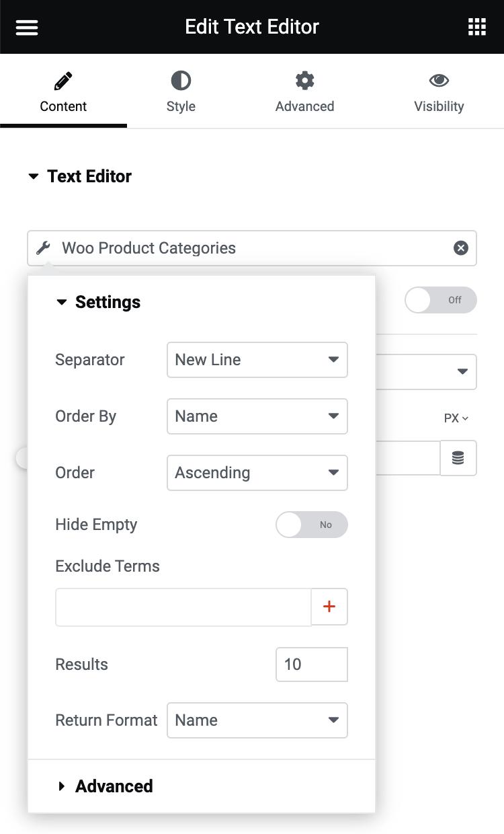504x834 pixels.
Task: Open dynamic tags via the database stack icon
Action: (458, 458)
